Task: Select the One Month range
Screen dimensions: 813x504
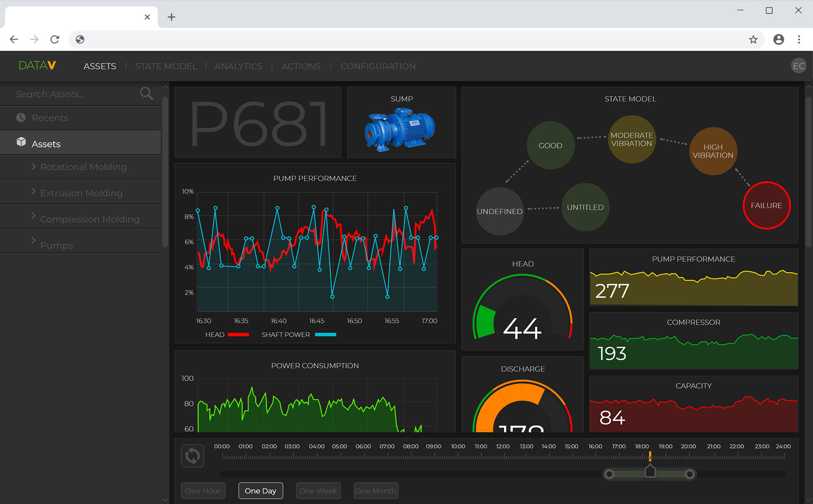Action: [376, 490]
